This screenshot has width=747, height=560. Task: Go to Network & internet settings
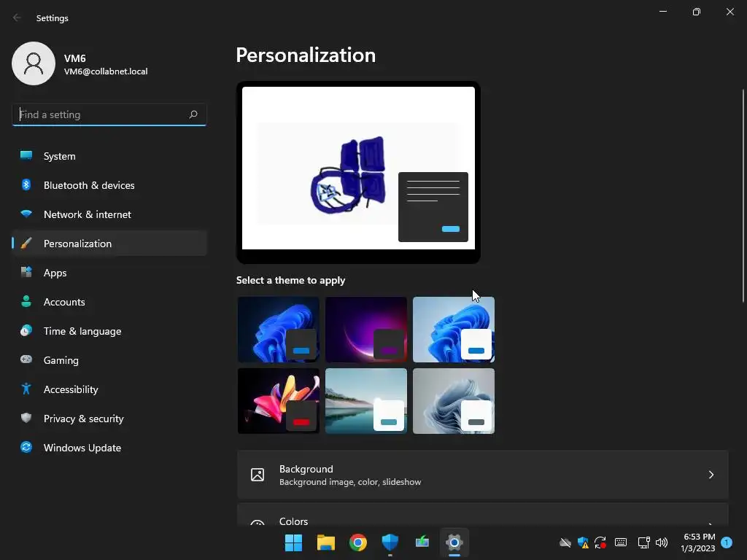[x=109, y=214]
